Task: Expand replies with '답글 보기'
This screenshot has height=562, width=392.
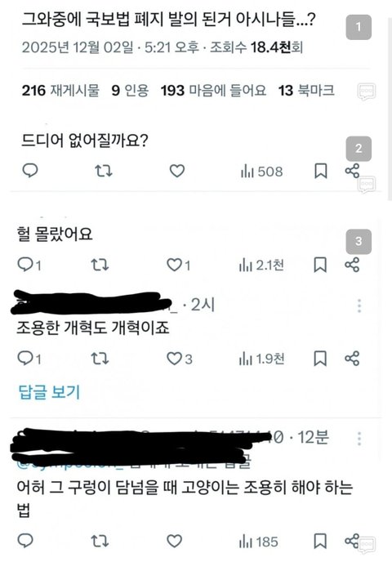Action: [x=49, y=392]
